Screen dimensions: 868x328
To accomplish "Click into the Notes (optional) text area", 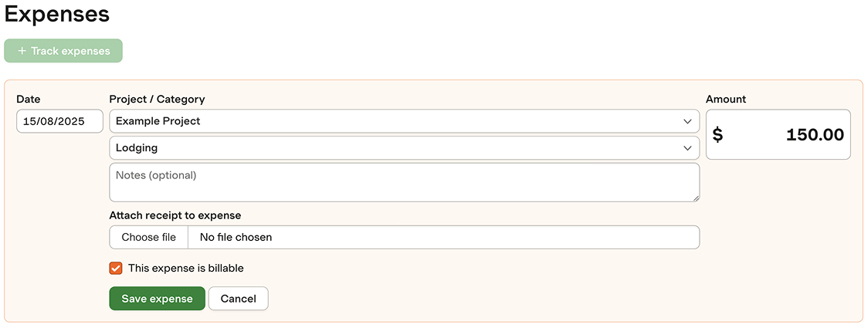I will [x=404, y=182].
